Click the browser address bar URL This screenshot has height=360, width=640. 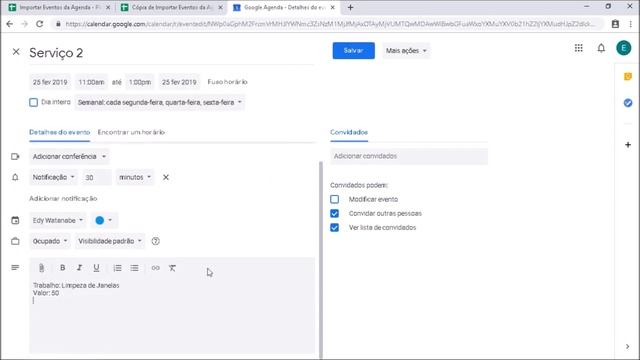point(330,24)
